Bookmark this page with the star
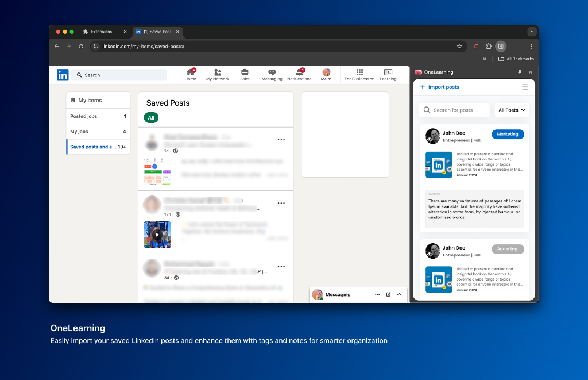The image size is (588, 380). point(459,47)
